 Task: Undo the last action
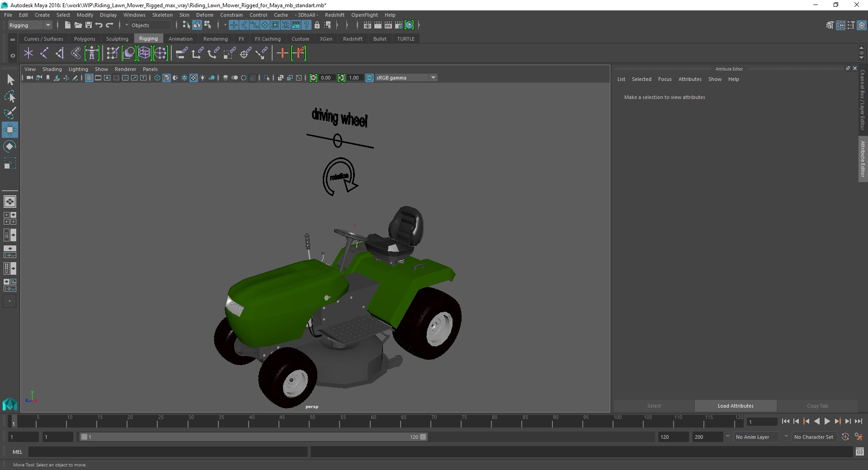point(99,25)
